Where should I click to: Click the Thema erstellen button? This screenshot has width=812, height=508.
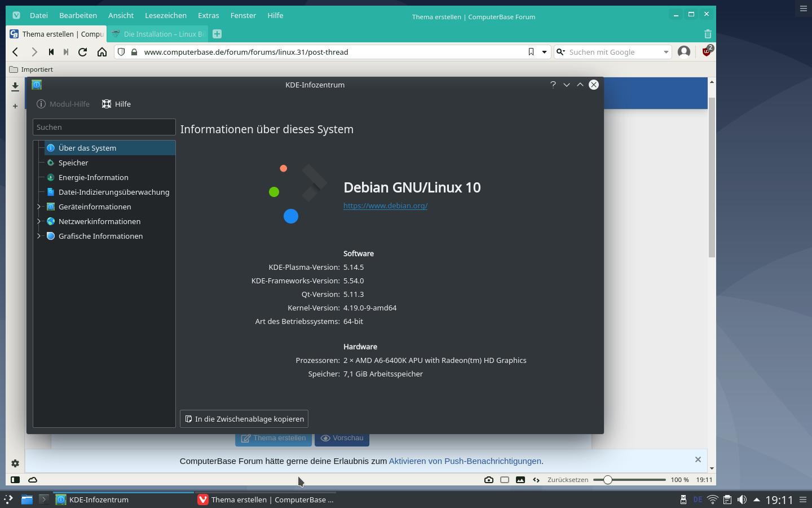tap(273, 438)
